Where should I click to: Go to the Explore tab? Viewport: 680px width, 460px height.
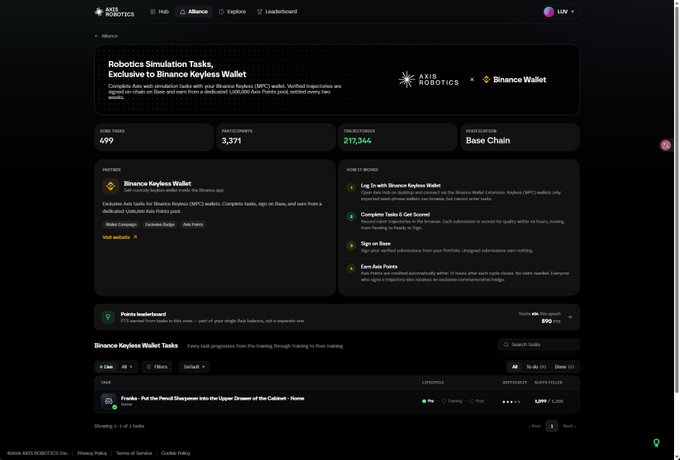click(x=232, y=12)
